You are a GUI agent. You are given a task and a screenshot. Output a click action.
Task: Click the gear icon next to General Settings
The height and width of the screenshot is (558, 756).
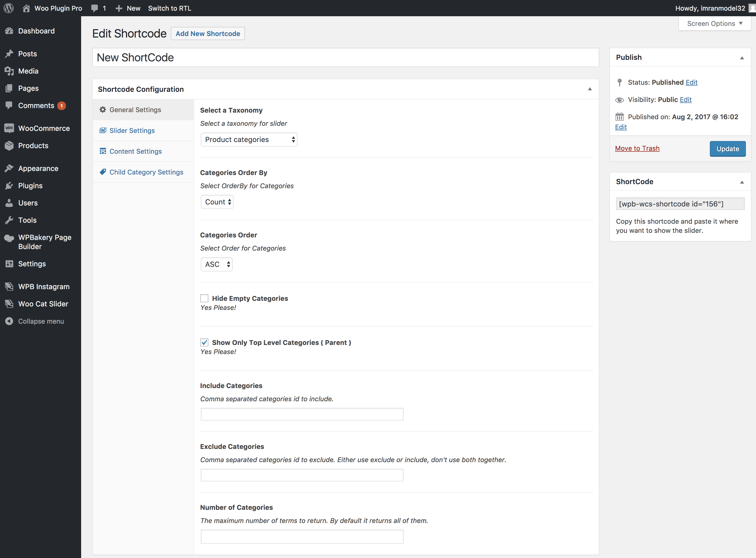pyautogui.click(x=103, y=109)
